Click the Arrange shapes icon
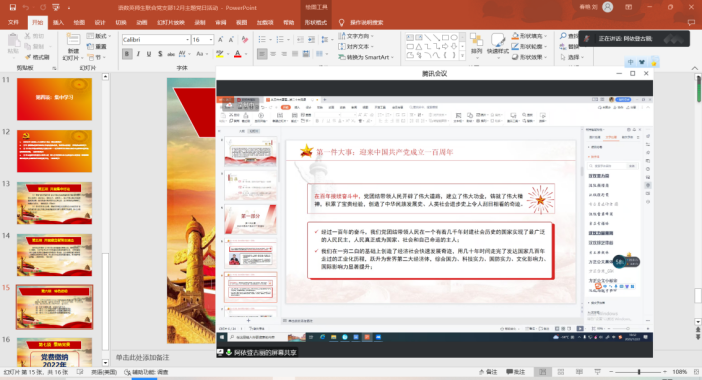 [476, 44]
